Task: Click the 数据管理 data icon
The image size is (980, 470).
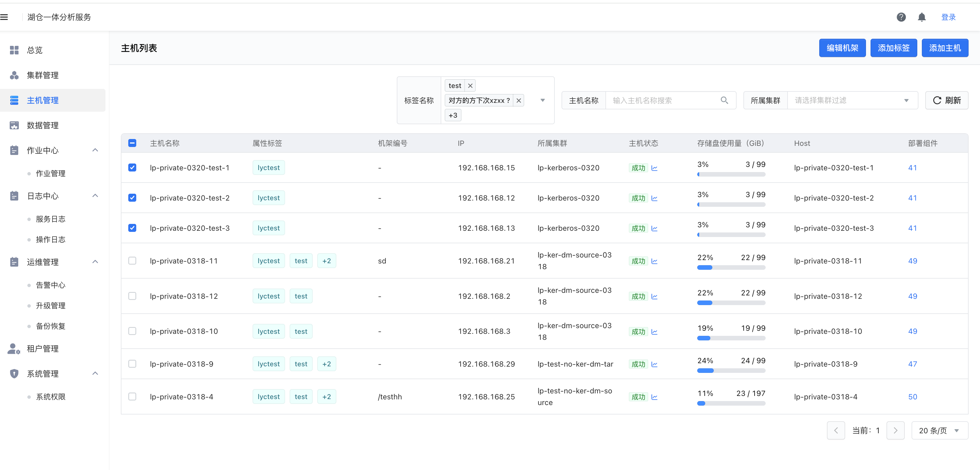Action: point(14,126)
